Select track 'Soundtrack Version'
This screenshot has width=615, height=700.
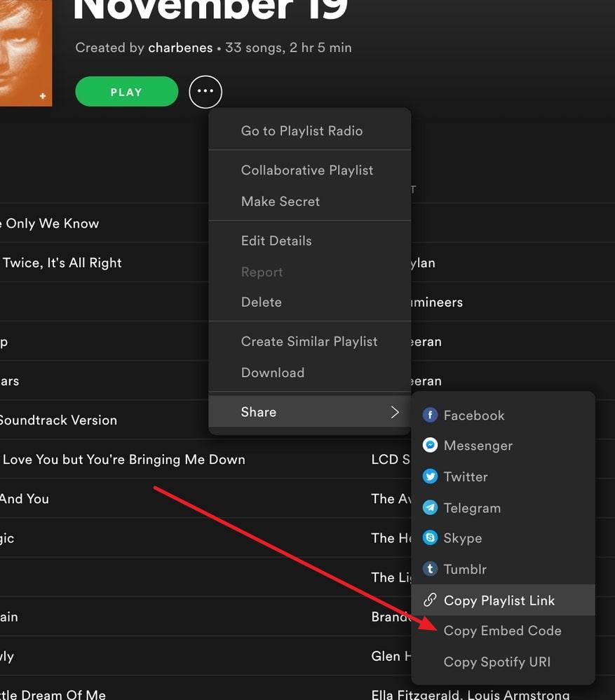tap(58, 420)
